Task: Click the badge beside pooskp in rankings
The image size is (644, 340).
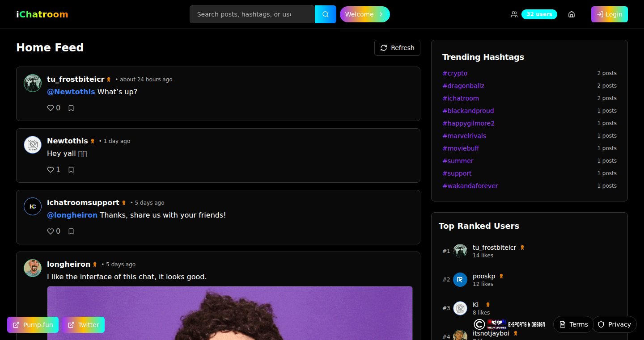Action: tap(501, 276)
